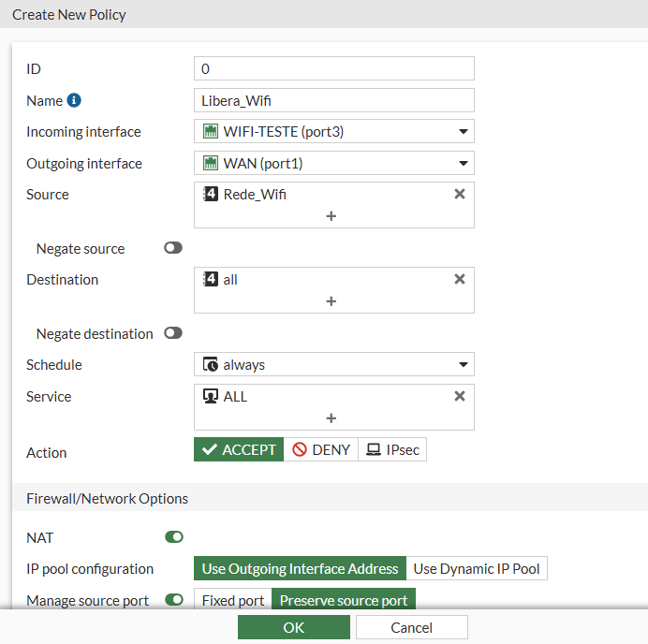Screen dimensions: 648x644
Task: Remove ALL entry from Service field
Action: tap(459, 397)
